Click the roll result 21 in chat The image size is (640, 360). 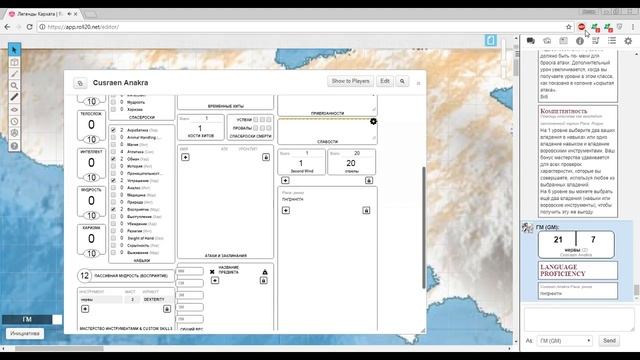pyautogui.click(x=558, y=240)
